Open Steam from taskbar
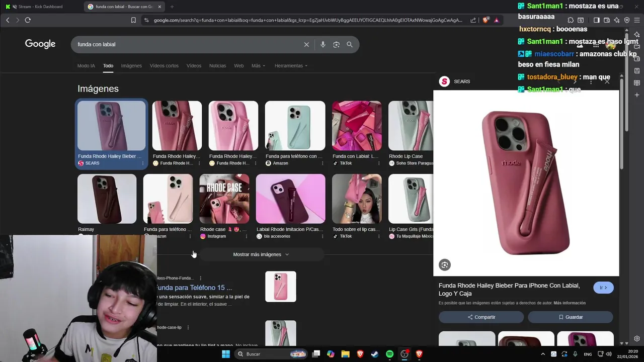644x362 pixels. click(x=375, y=354)
